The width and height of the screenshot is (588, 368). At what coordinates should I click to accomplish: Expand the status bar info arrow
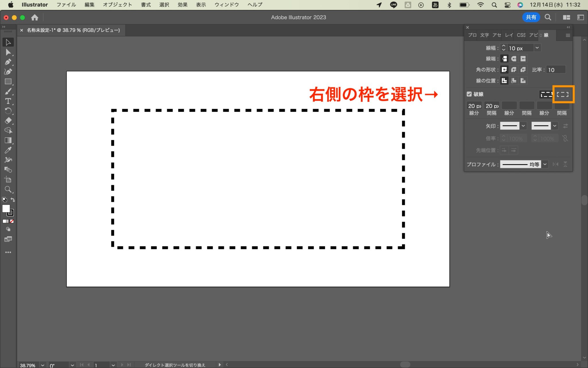220,365
